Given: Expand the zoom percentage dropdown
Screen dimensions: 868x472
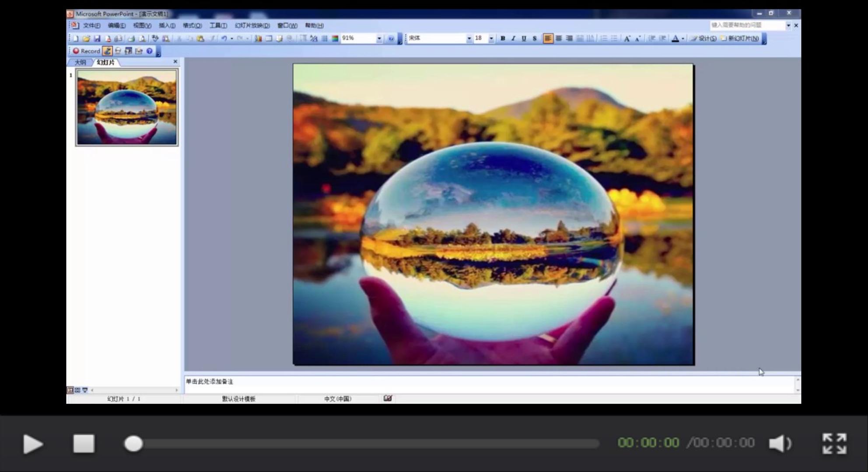Looking at the screenshot, I should pos(379,38).
